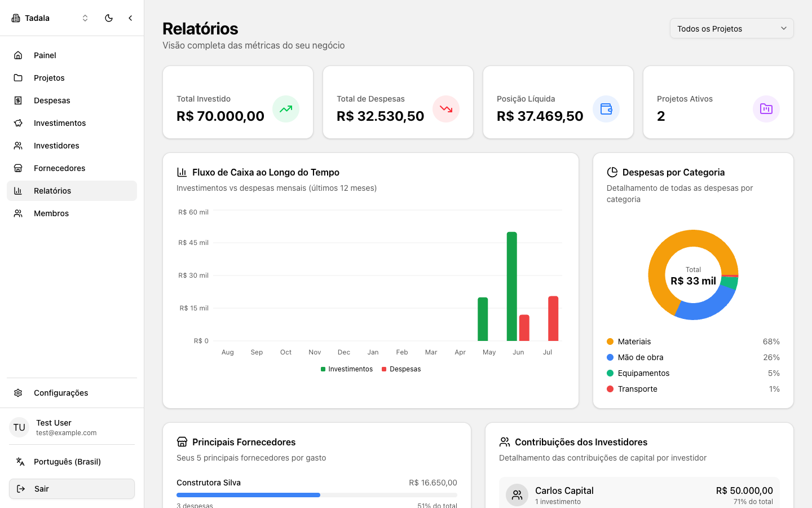Click the Carlos Capital investor name
This screenshot has height=508, width=812.
pyautogui.click(x=564, y=491)
